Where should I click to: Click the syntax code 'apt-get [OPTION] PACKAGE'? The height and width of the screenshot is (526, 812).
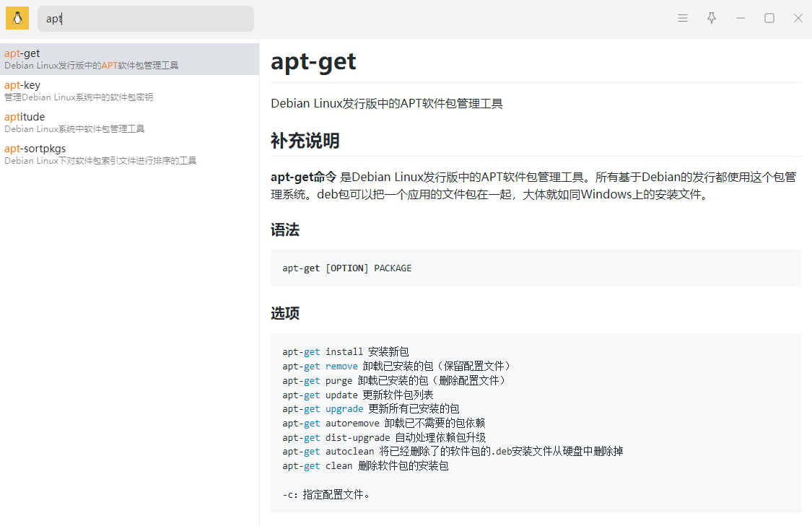347,268
